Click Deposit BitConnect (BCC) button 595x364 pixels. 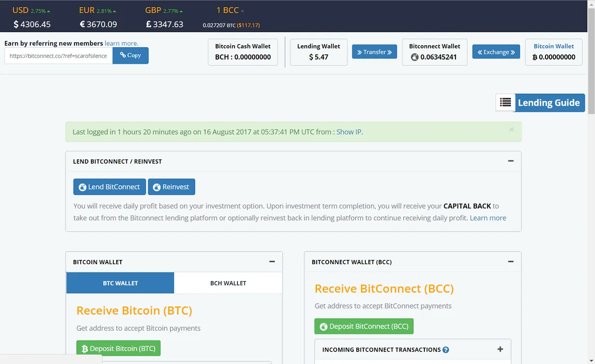[x=364, y=326]
